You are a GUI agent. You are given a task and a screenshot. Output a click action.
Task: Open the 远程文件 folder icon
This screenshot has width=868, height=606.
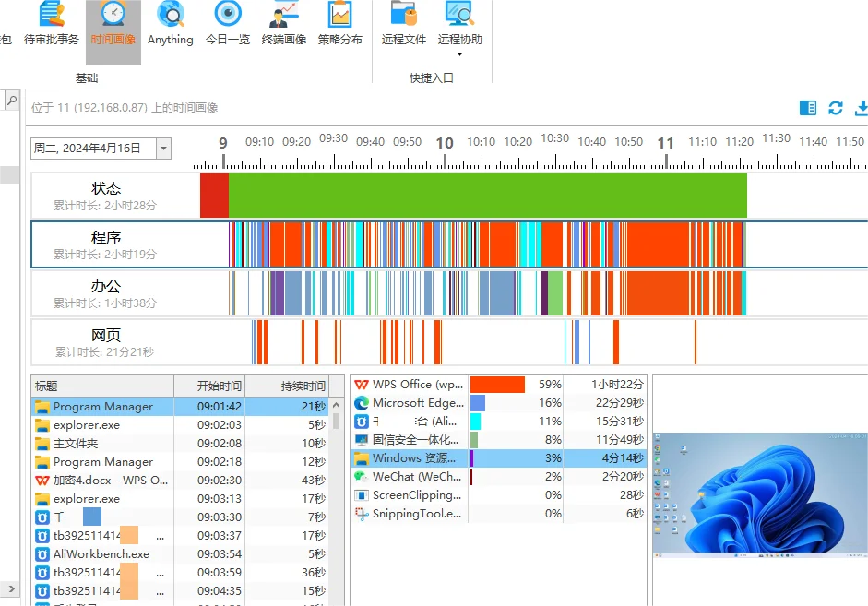click(403, 25)
